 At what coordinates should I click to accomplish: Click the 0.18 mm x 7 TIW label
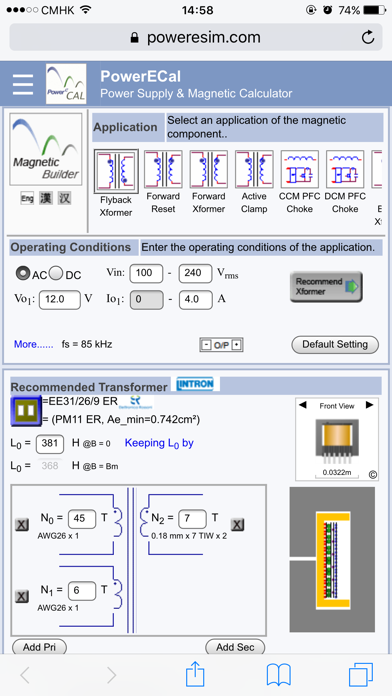189,536
